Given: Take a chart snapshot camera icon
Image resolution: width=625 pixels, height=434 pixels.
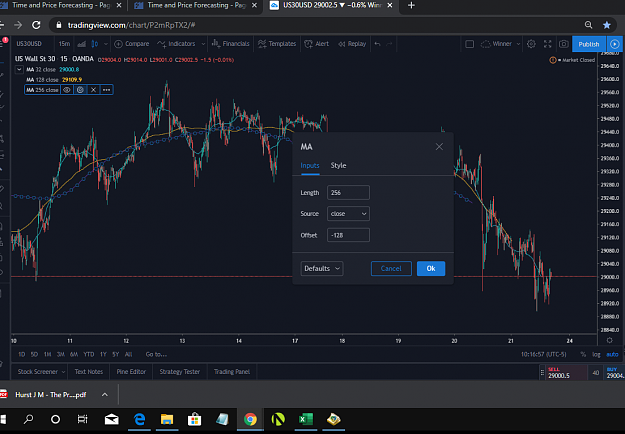Looking at the screenshot, I should click(563, 44).
